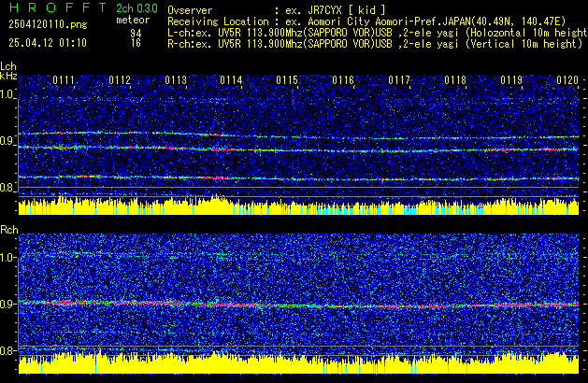Click the Rch yellow amplitude bar graph
Viewport: 588px width, 383px height.
[x=298, y=363]
